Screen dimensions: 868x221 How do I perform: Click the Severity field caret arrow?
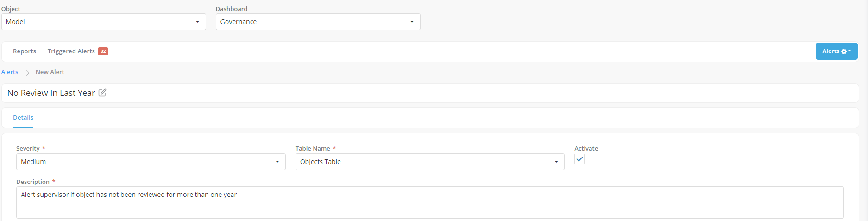pyautogui.click(x=277, y=162)
